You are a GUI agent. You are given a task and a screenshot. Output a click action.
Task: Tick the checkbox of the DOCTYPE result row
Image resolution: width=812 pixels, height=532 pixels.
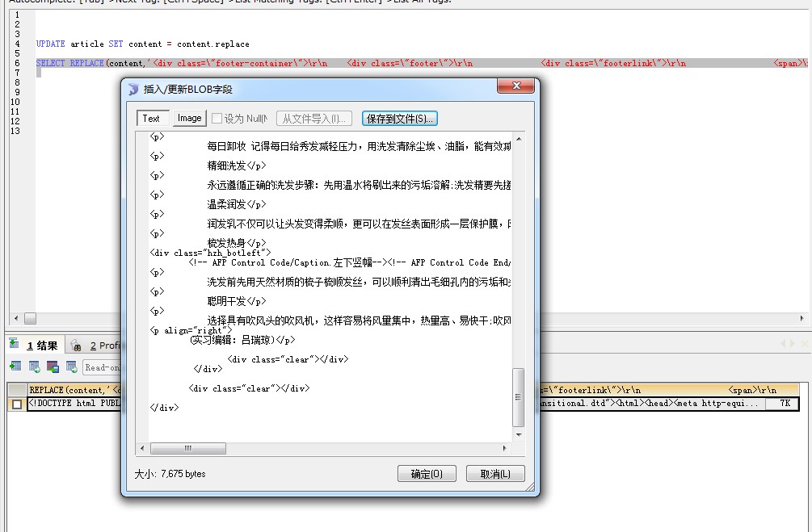point(17,404)
